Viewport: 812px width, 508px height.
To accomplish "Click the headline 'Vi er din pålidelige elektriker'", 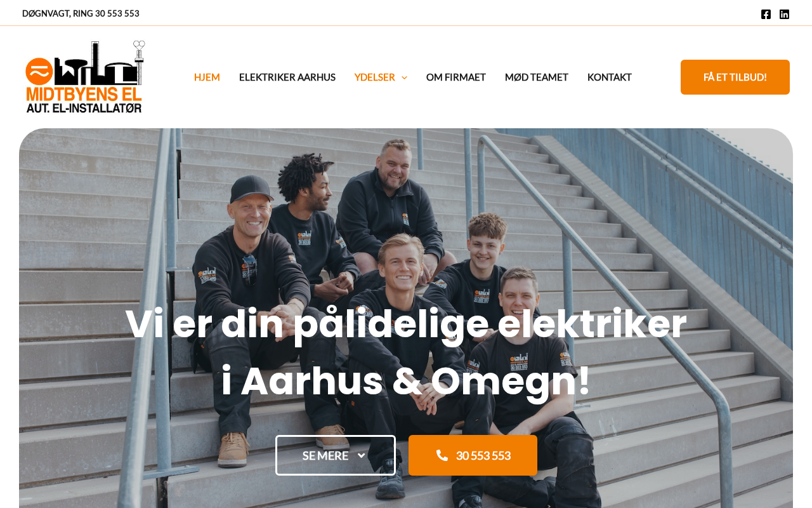I will (406, 324).
